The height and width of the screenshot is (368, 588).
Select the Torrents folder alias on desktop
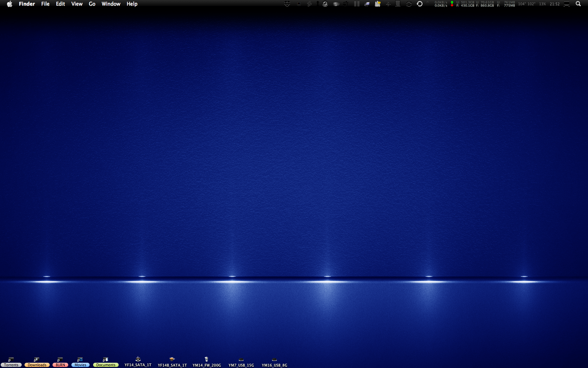coord(11,362)
